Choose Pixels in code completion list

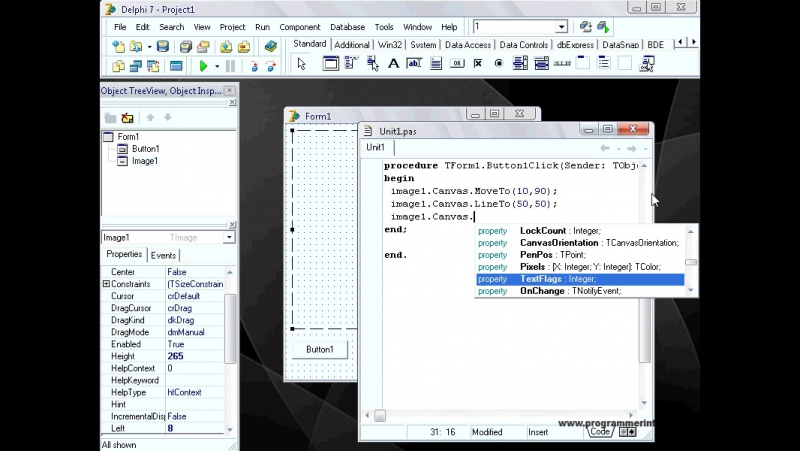[580, 267]
